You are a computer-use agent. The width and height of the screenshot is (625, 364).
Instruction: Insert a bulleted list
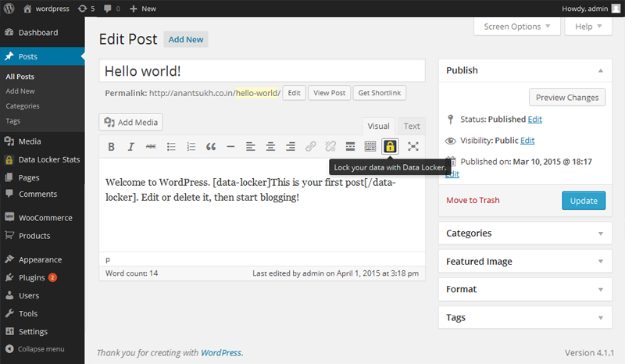click(x=171, y=147)
